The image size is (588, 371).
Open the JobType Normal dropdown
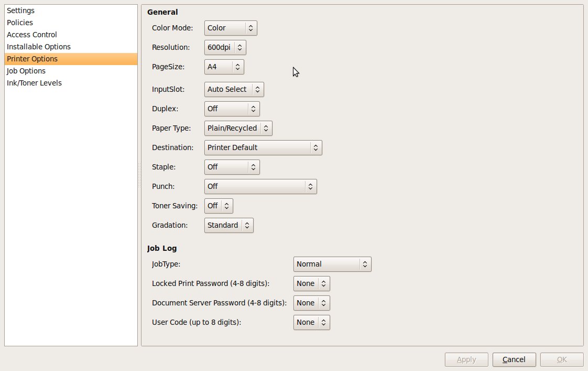332,264
